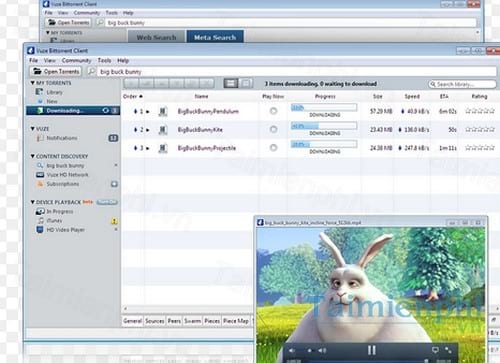This screenshot has height=363, width=500.
Task: Open the Tools menu
Action: click(x=104, y=60)
